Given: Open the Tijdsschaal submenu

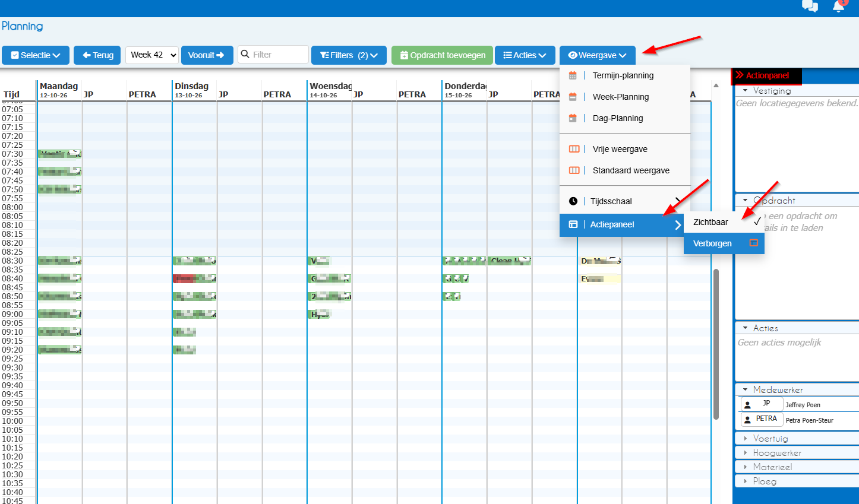Looking at the screenshot, I should 625,201.
